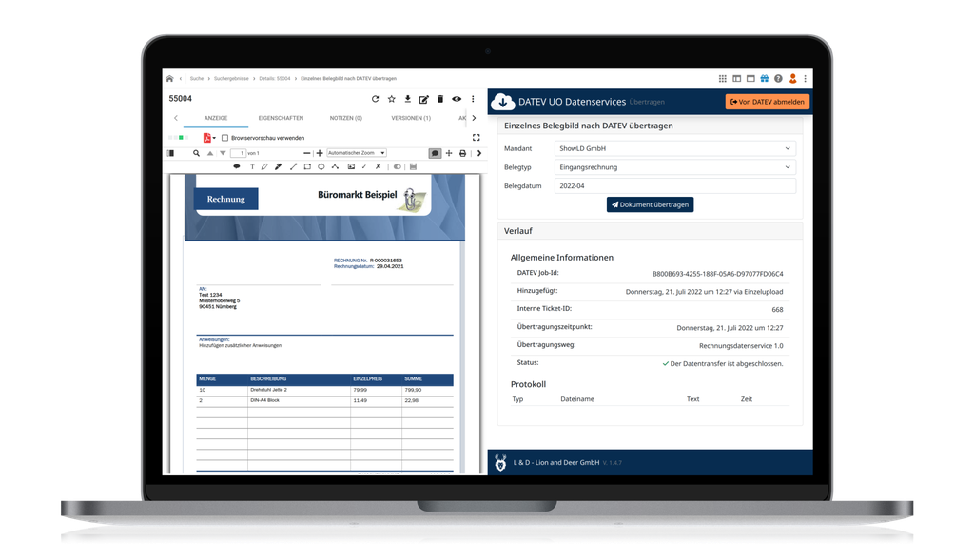Zoom in with plus button

(x=320, y=153)
